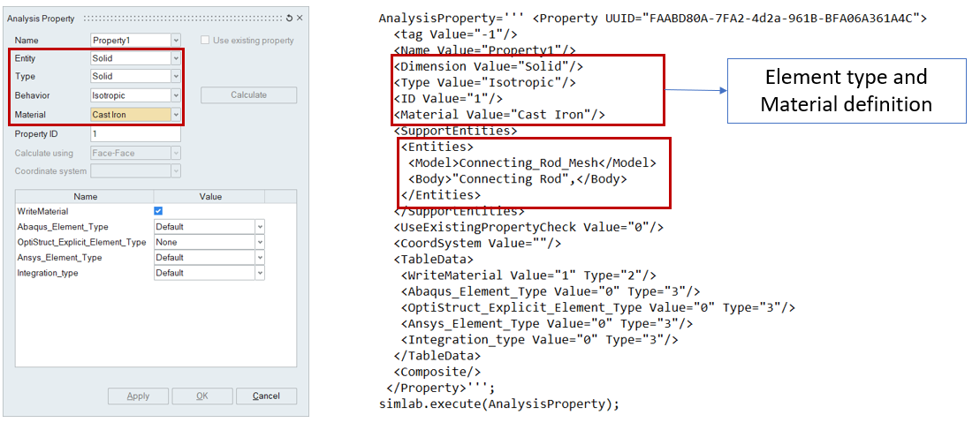Open the Name dropdown with Property1
Viewport: 980px width, 430px height.
[176, 41]
